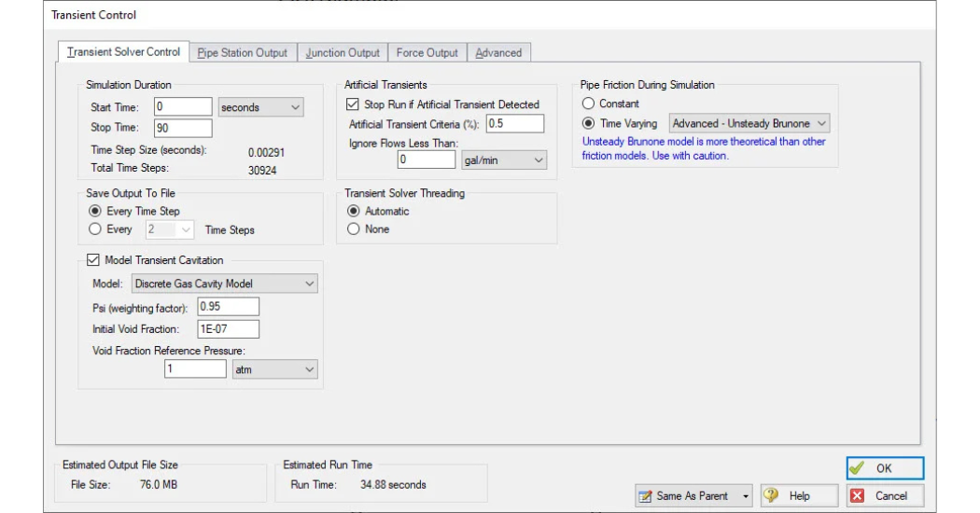
Task: Select Time Varying pipe friction option
Action: coord(588,123)
